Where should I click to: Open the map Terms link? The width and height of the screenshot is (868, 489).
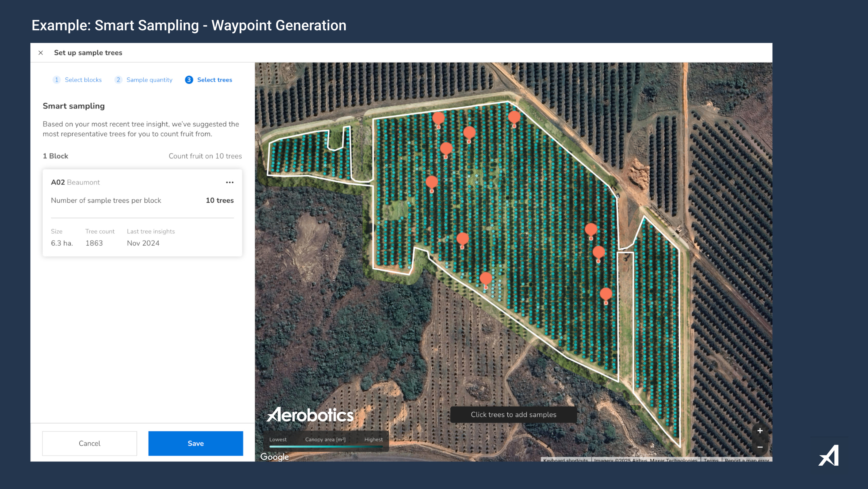click(711, 460)
